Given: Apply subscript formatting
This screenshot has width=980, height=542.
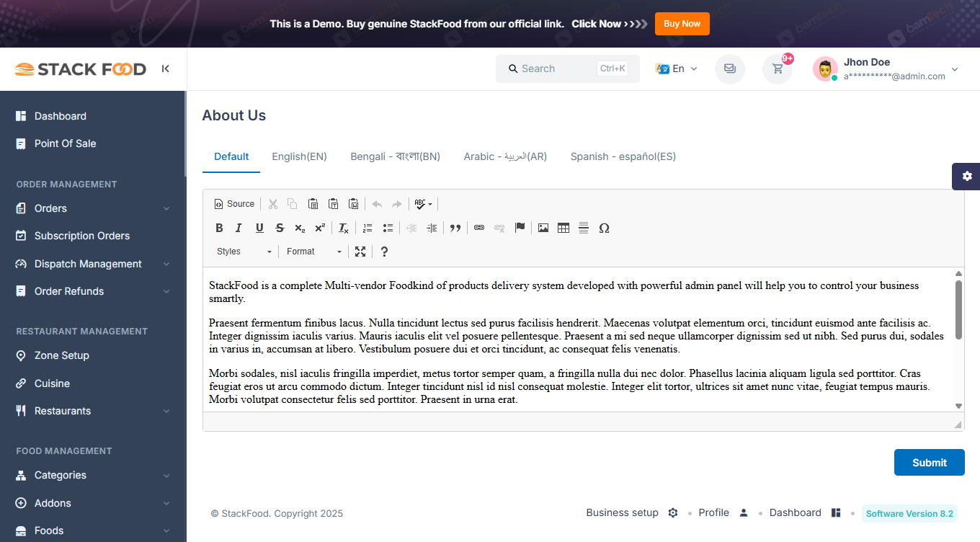Looking at the screenshot, I should click(300, 228).
